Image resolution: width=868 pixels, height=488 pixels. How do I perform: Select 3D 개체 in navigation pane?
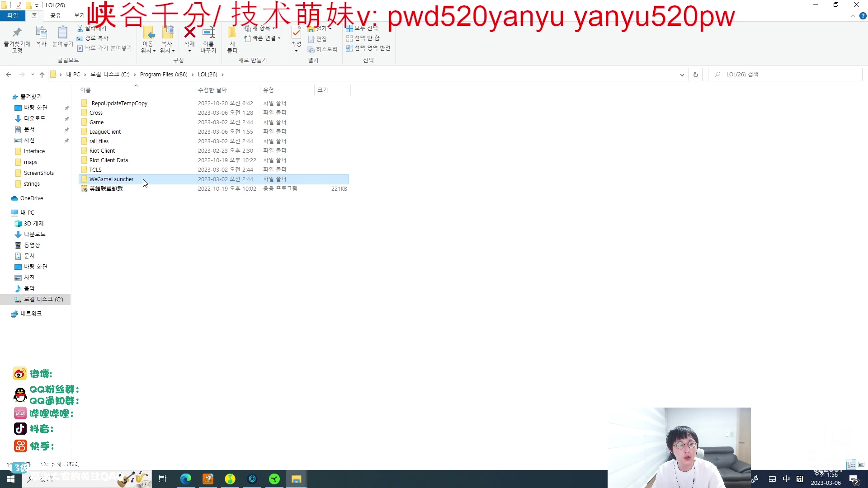coord(33,224)
